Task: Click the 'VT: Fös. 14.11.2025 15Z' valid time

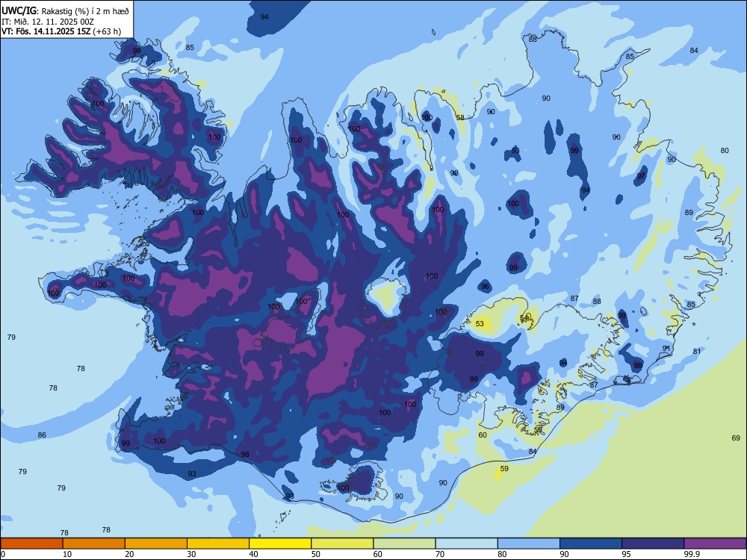Action: coord(46,31)
